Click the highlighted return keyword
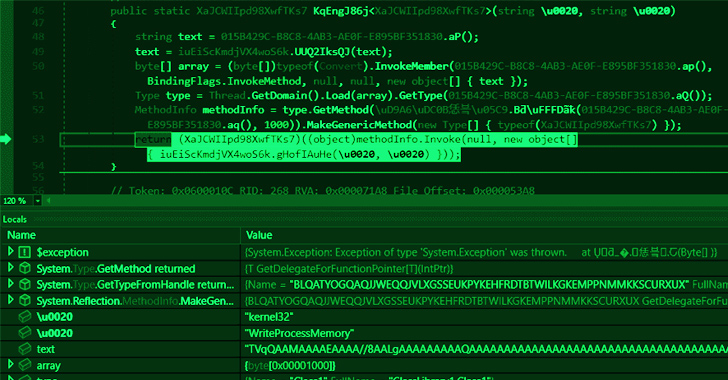The image size is (728, 380). 153,139
